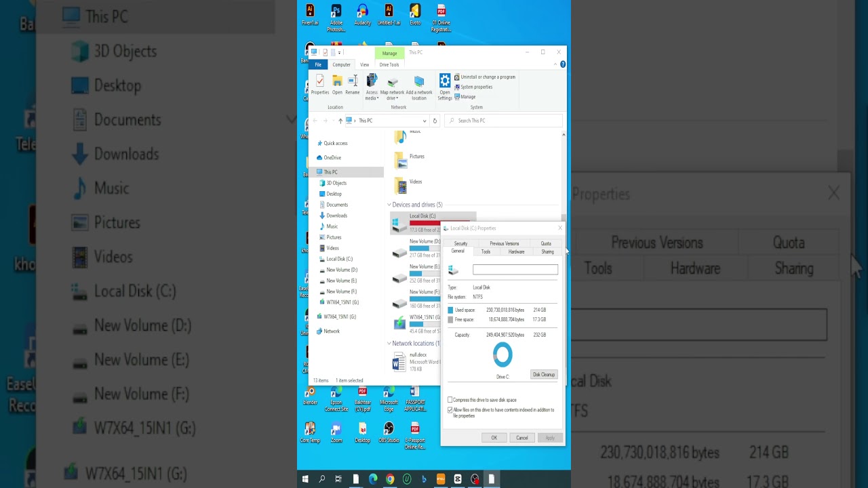Click the blue Used space color swatch

tap(450, 310)
